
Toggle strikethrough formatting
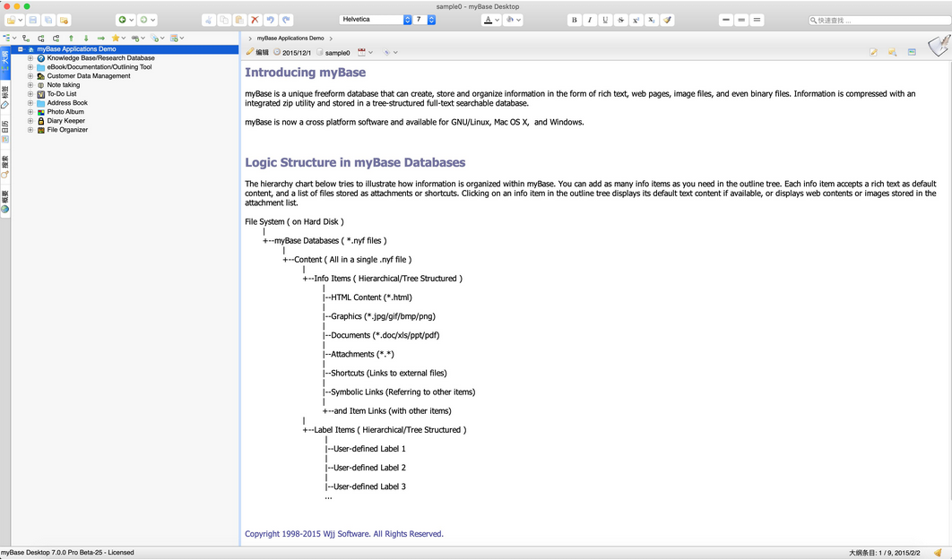(620, 20)
